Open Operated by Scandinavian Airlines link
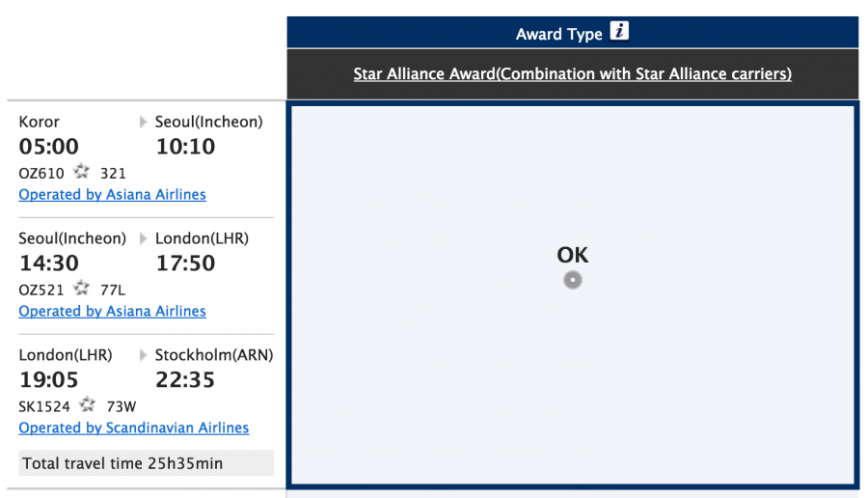This screenshot has width=868, height=498. 133,428
